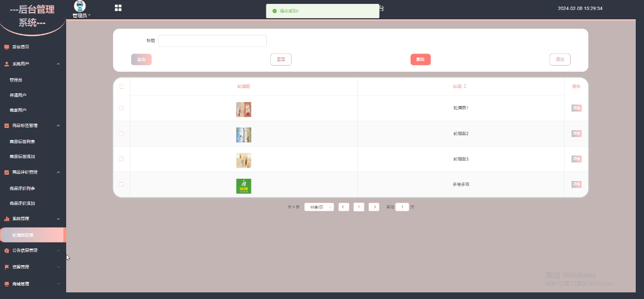644x299 pixels.
Task: Click the 系统用户 person icon
Action: tap(7, 64)
